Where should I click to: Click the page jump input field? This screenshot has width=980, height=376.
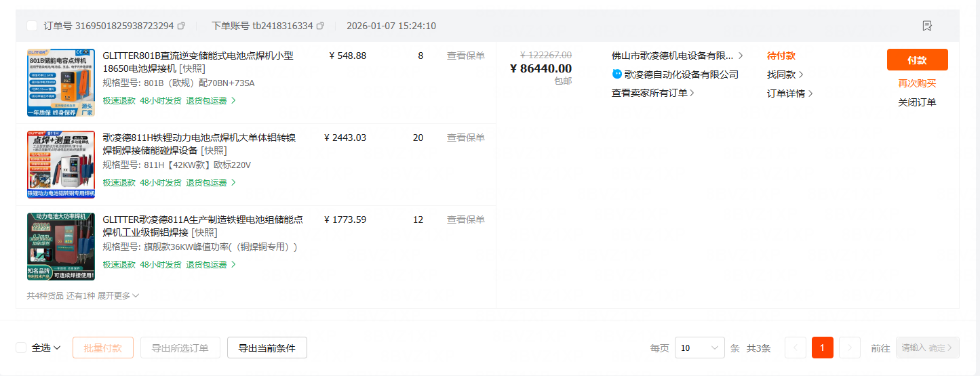(x=913, y=348)
